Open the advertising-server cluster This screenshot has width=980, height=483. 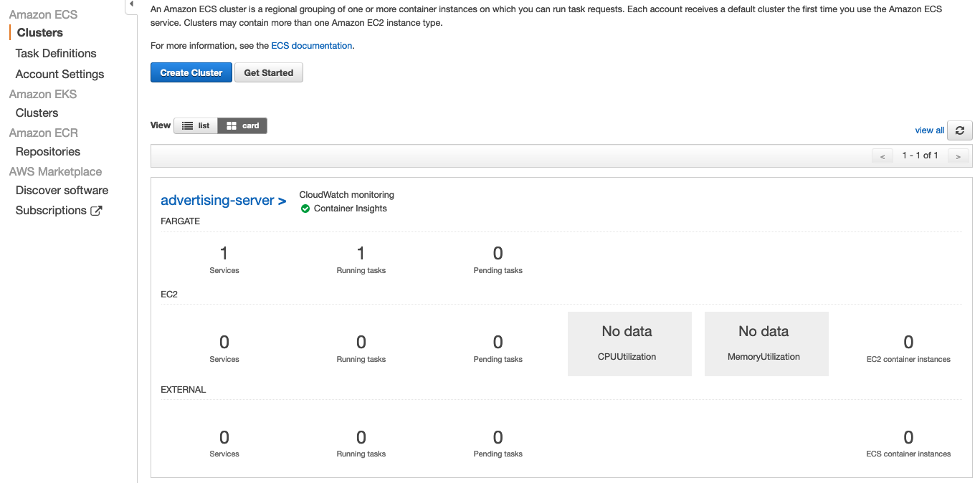224,201
